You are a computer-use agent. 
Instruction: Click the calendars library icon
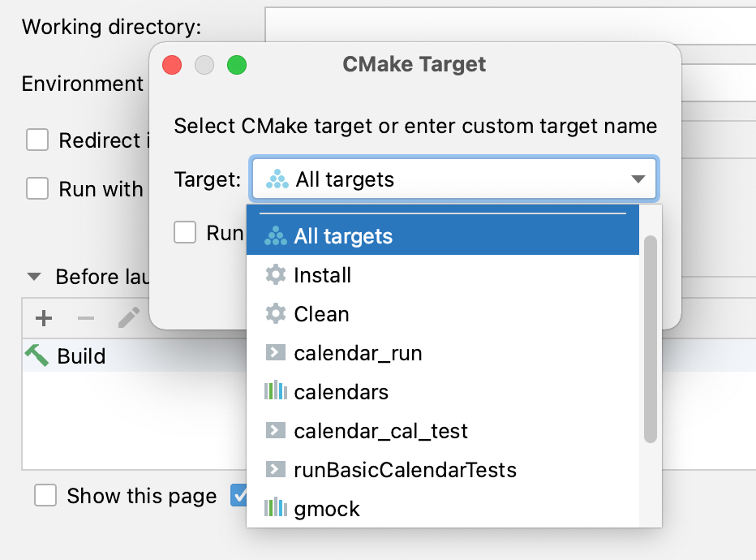[276, 391]
